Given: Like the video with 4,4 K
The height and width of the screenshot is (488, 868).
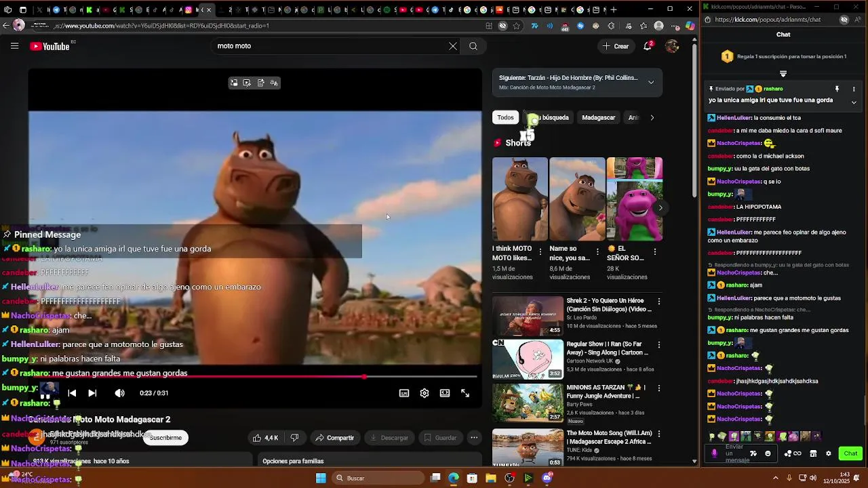Looking at the screenshot, I should tap(265, 438).
